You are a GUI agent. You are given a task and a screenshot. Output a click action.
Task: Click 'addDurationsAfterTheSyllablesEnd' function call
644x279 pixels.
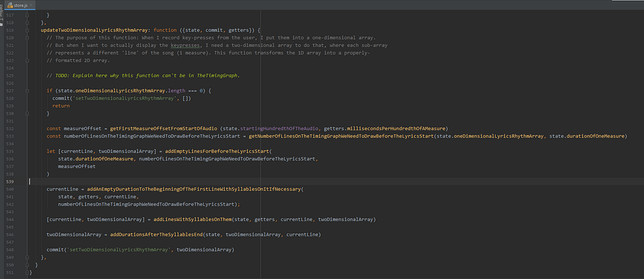click(156, 235)
